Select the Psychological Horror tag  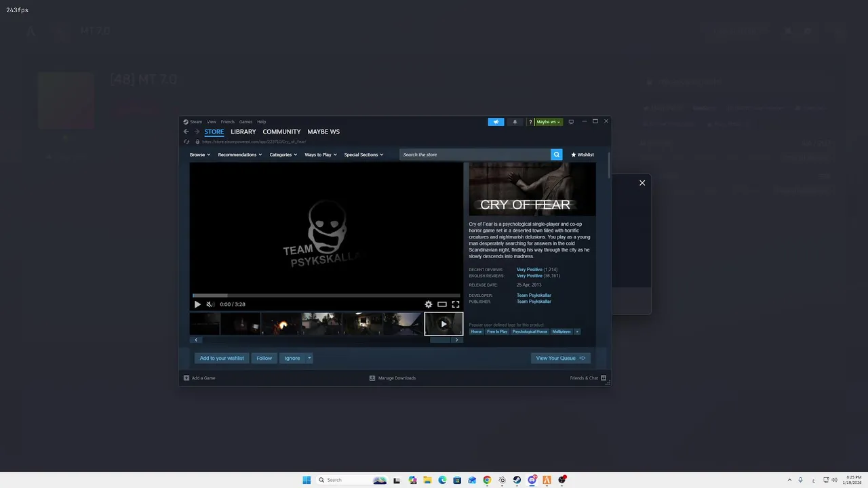point(530,331)
